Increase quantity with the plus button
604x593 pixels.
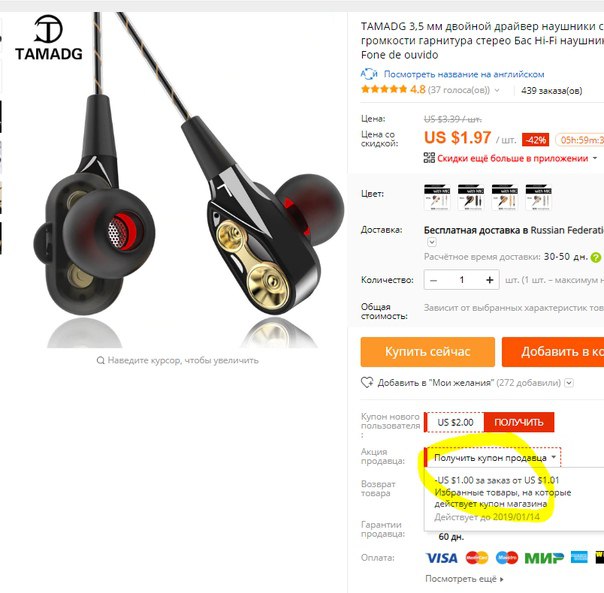point(490,280)
